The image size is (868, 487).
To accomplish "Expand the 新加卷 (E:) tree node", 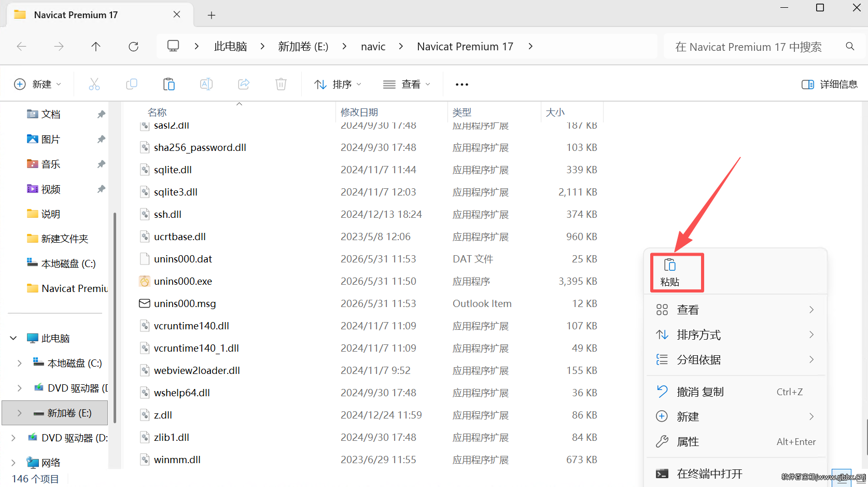I will coord(20,413).
